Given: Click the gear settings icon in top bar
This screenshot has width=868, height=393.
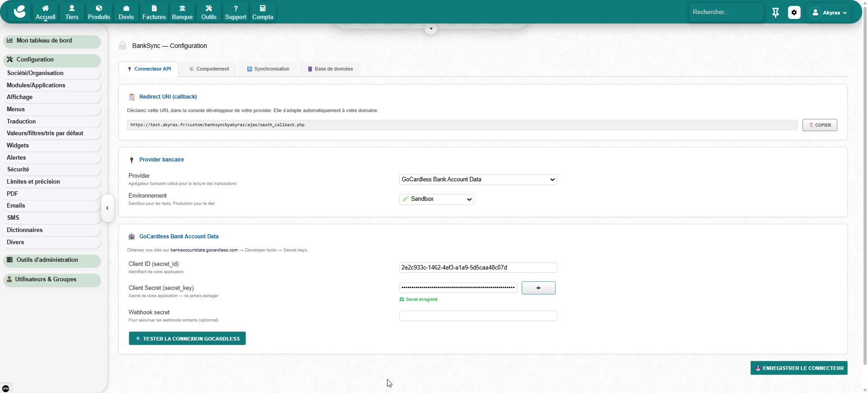Looking at the screenshot, I should pos(794,13).
